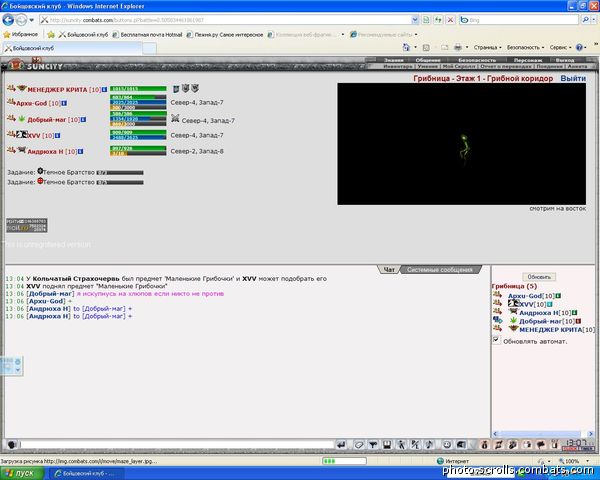600x480 pixels.
Task: Click private message icon for XVV in room list
Action: pos(497,303)
